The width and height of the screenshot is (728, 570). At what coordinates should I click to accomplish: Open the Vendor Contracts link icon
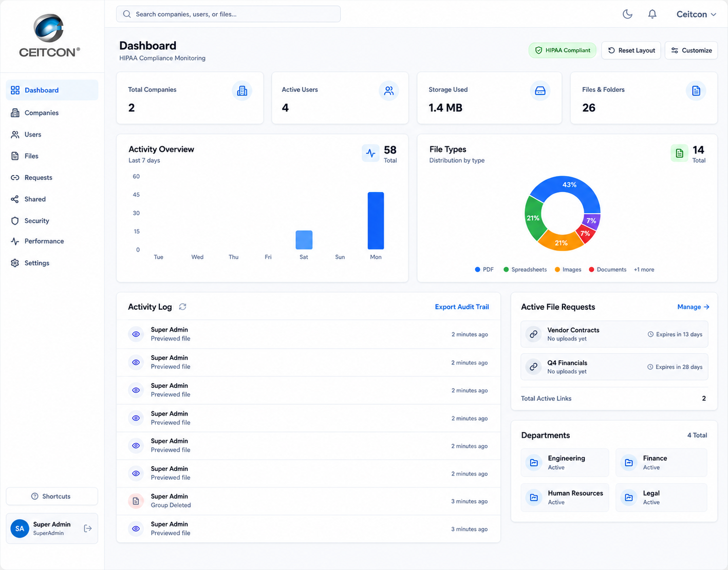[534, 334]
